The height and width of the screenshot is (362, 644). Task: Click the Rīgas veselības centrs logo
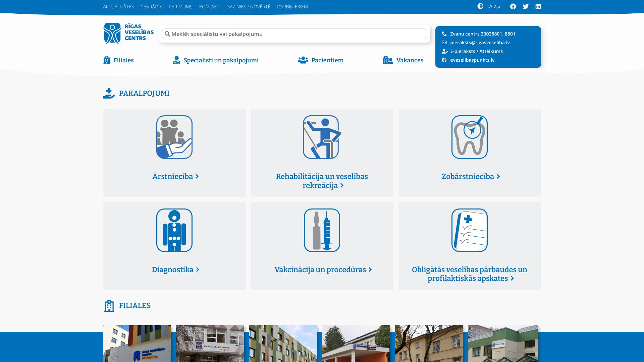[128, 34]
